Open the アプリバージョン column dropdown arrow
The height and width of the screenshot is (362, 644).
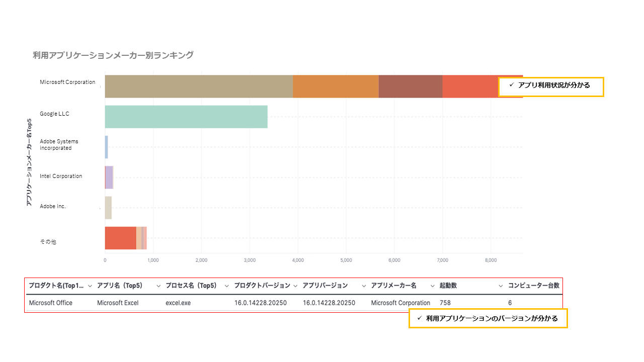[364, 286]
